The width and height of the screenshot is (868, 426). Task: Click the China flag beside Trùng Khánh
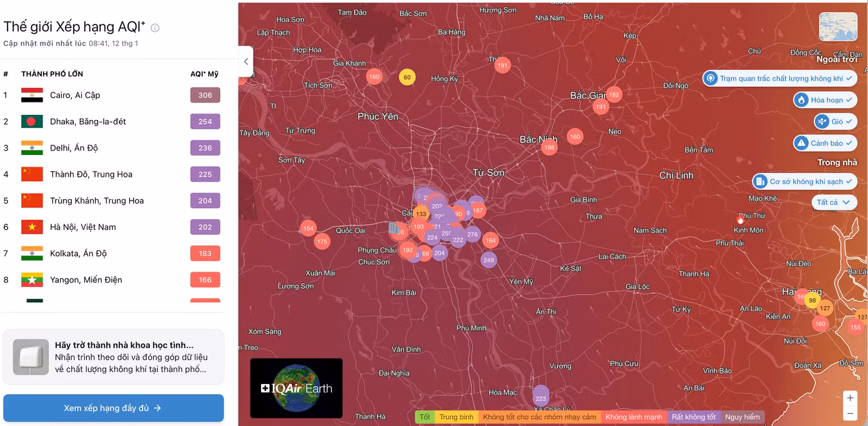click(x=32, y=201)
